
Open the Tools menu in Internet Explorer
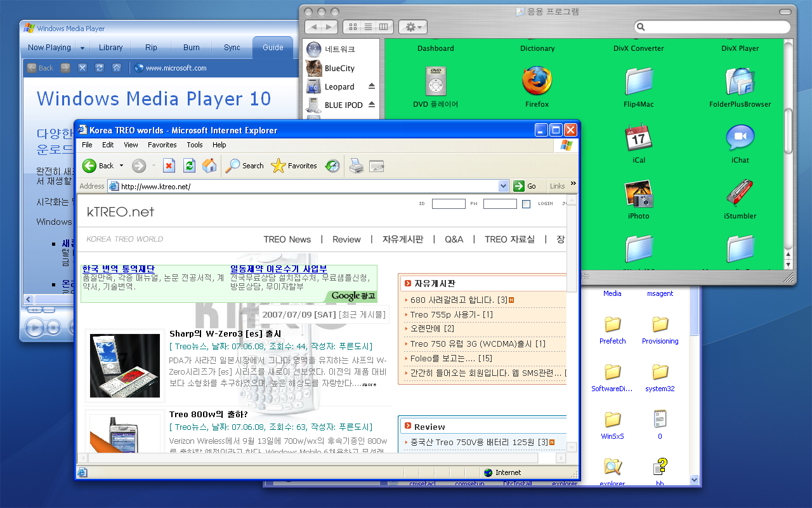pyautogui.click(x=195, y=145)
